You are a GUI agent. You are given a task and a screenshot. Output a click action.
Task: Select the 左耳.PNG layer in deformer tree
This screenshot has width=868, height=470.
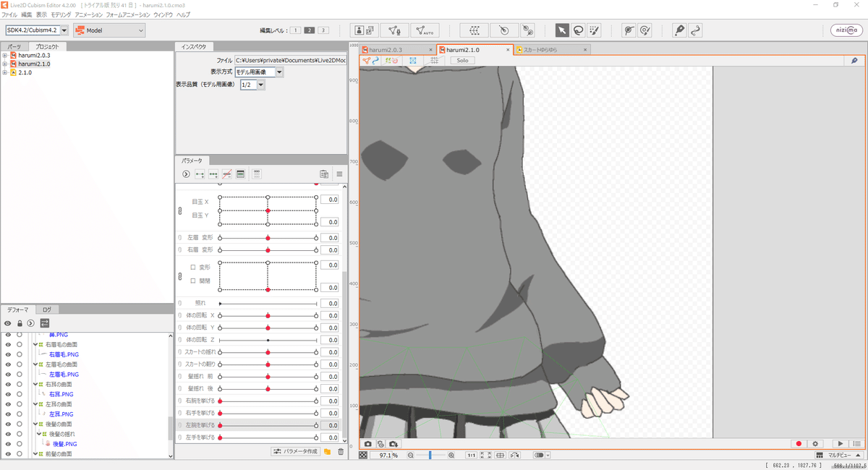click(61, 414)
